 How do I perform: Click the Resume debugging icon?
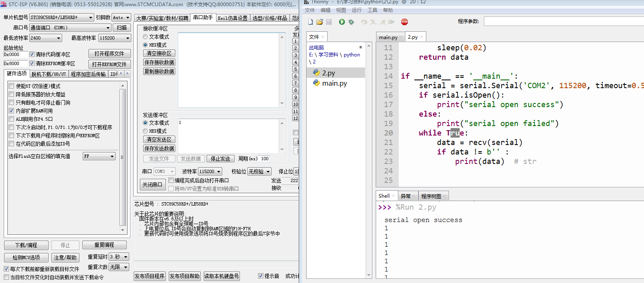[x=391, y=22]
